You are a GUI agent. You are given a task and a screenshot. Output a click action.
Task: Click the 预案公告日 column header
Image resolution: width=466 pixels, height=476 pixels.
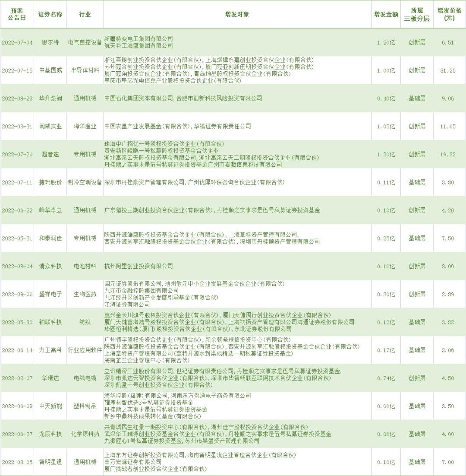click(17, 14)
